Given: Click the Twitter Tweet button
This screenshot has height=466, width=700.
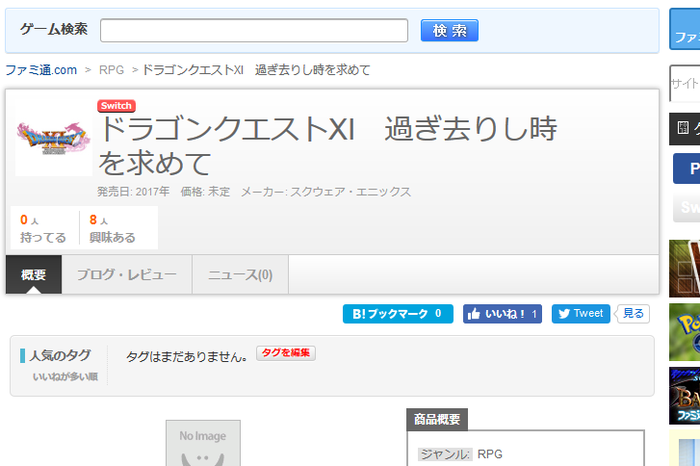Looking at the screenshot, I should (x=581, y=314).
